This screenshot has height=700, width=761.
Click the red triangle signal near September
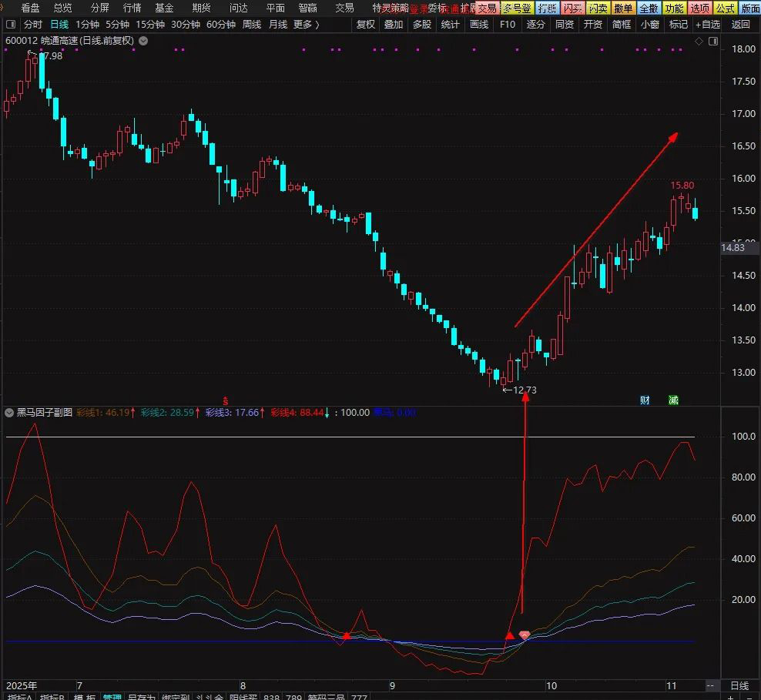pyautogui.click(x=347, y=635)
